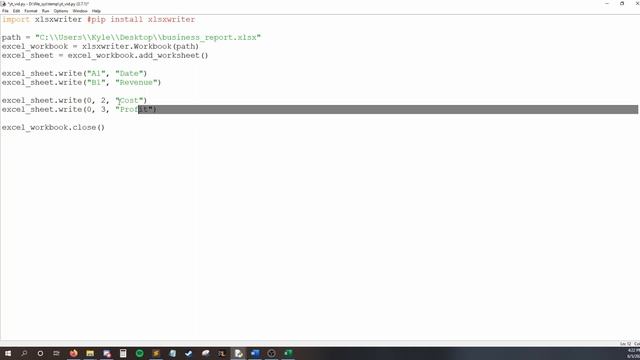Viewport: 640px width, 360px height.
Task: Open the Format menu
Action: point(31,11)
